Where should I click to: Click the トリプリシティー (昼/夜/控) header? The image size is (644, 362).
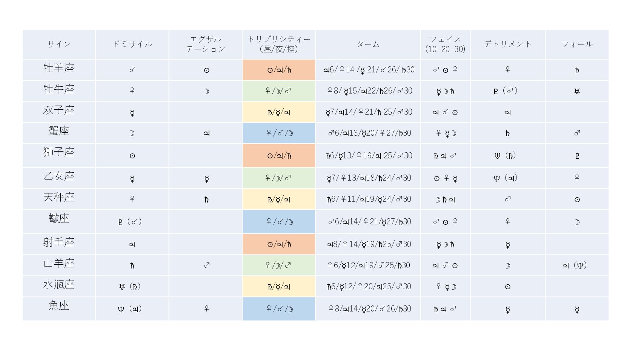[279, 44]
